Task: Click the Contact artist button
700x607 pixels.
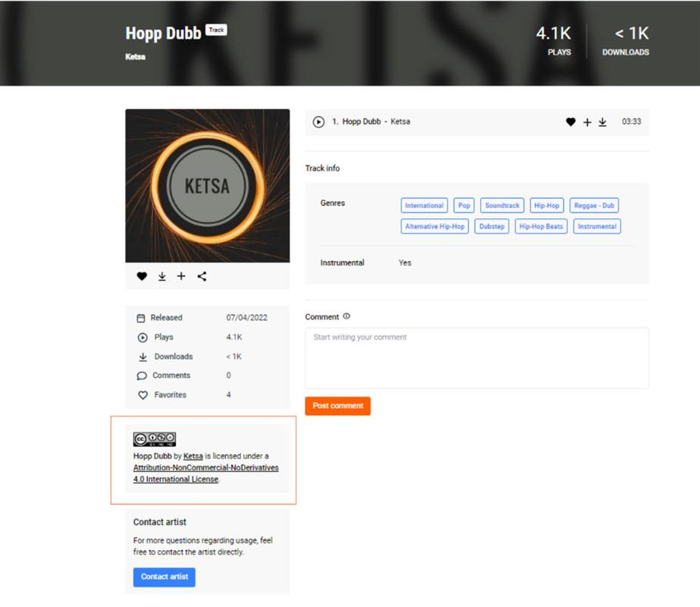Action: click(165, 577)
